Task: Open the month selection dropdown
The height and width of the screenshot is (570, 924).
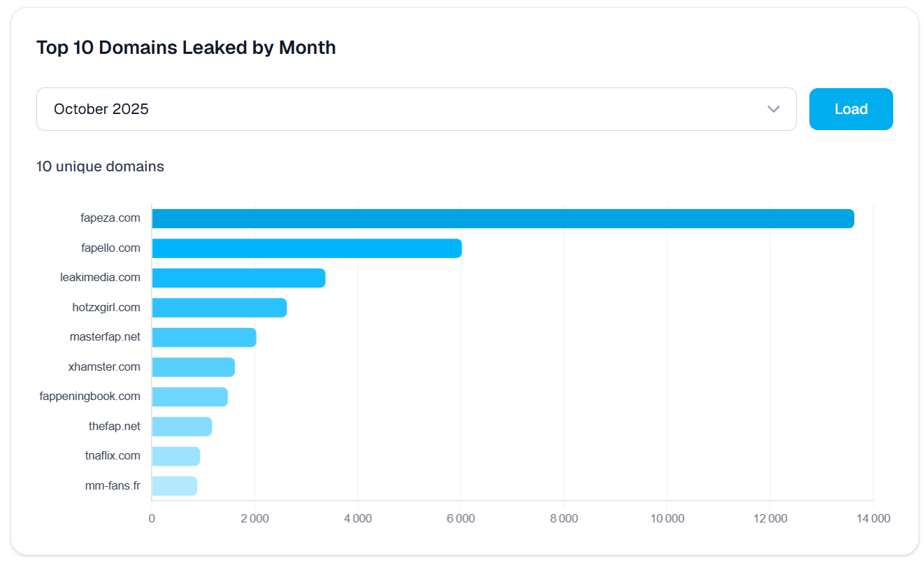Action: [416, 109]
